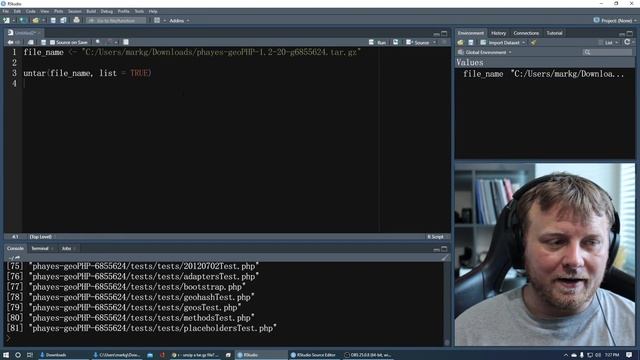Open the Addins dropdown
Viewport: 640px width, 360px height.
coord(179,20)
